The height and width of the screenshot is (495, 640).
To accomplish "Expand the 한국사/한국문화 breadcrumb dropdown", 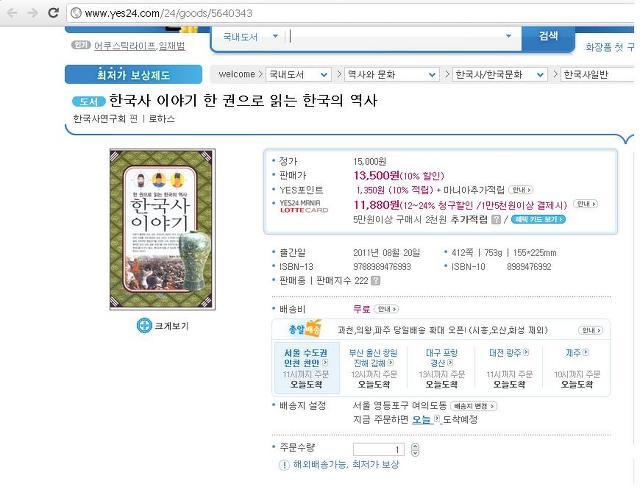I will pyautogui.click(x=500, y=75).
